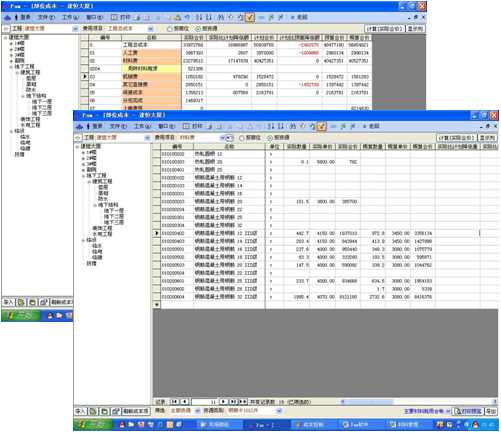Click the undo arrow icon in front toolbar

[x=312, y=127]
